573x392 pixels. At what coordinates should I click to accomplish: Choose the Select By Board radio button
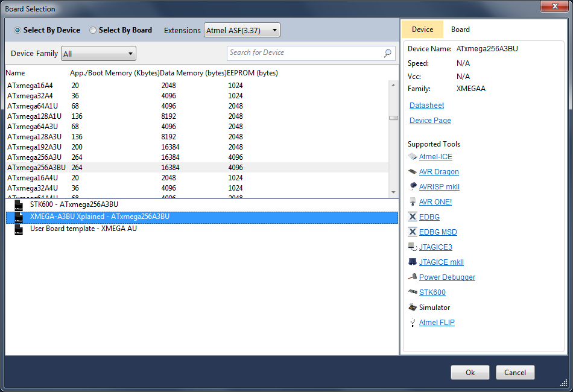click(93, 30)
